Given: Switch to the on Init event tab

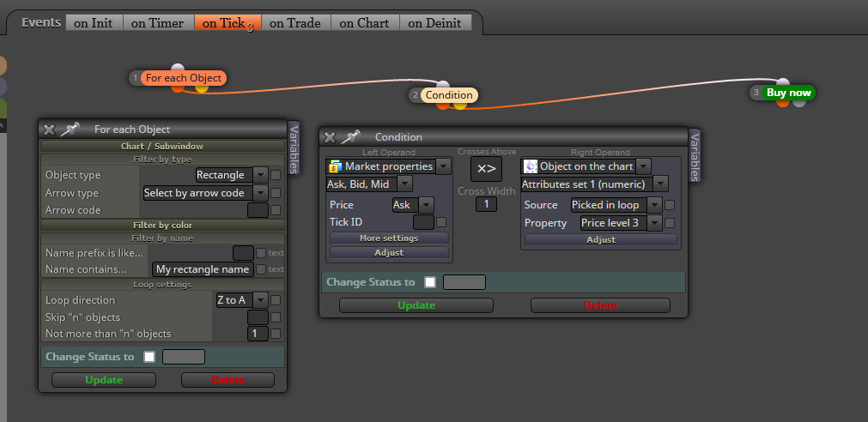Looking at the screenshot, I should click(94, 22).
